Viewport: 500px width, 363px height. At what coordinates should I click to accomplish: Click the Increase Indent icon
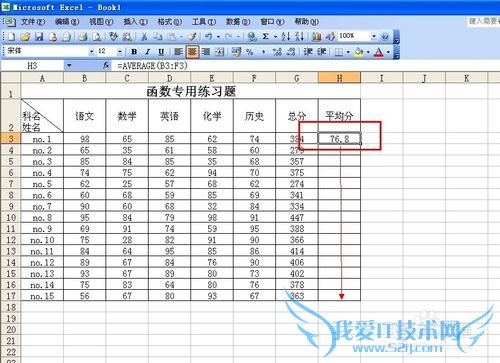tap(322, 52)
